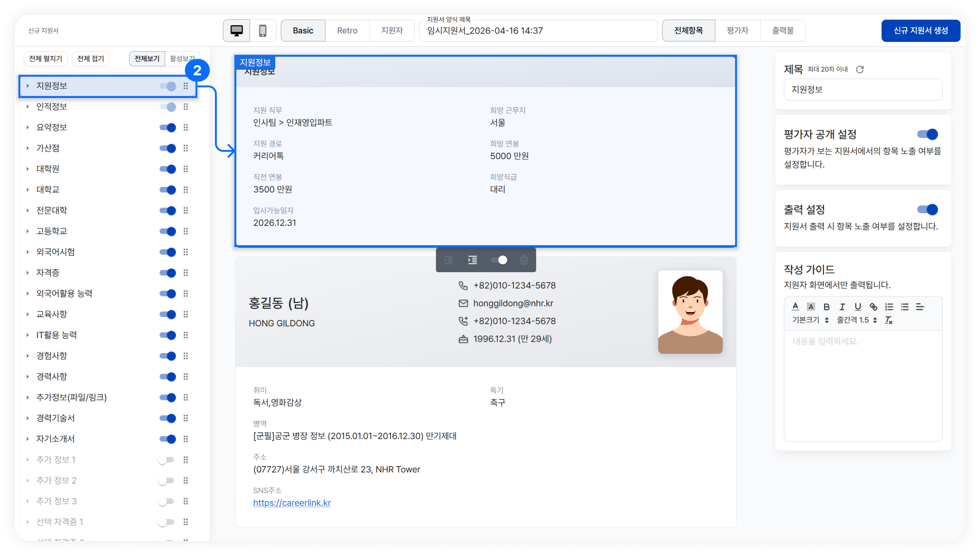Click the drag handle for 자격증 row

coord(186,273)
